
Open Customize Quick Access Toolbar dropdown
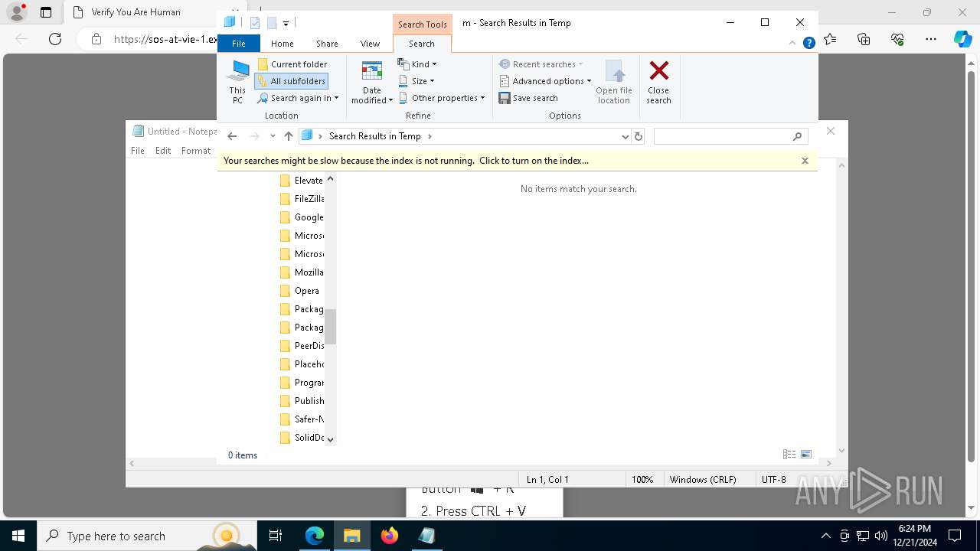tap(286, 24)
